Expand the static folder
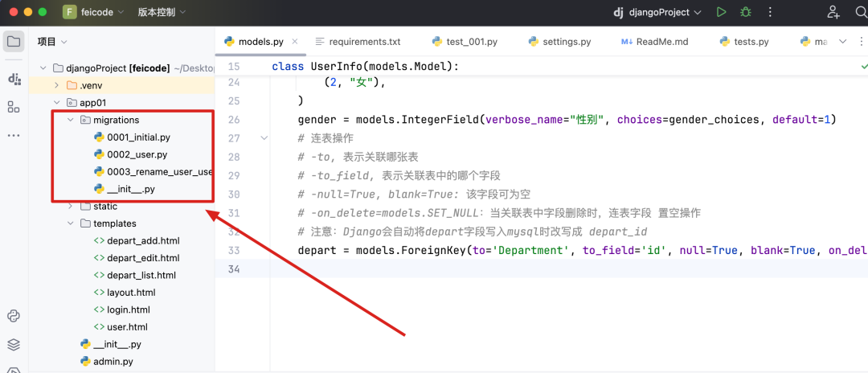 pyautogui.click(x=70, y=206)
